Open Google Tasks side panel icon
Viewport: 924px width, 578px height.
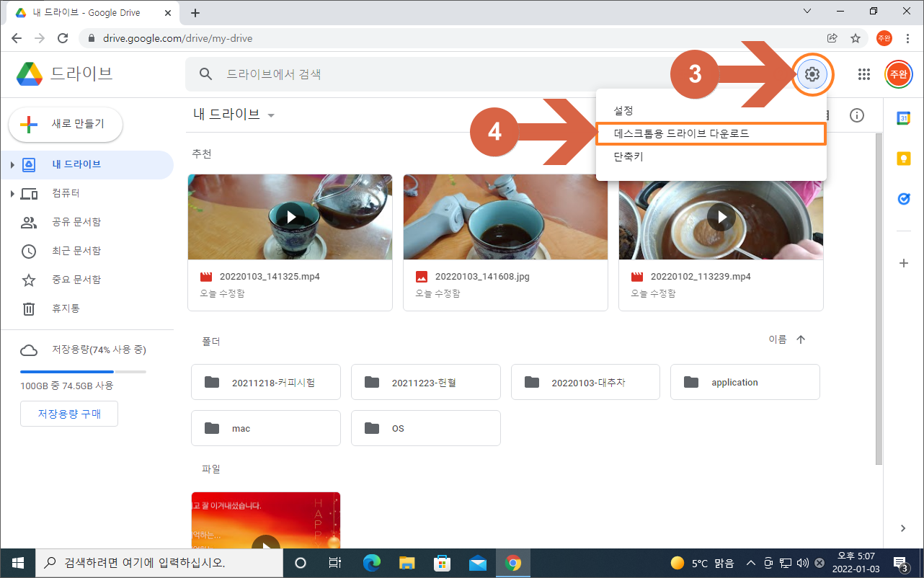904,199
